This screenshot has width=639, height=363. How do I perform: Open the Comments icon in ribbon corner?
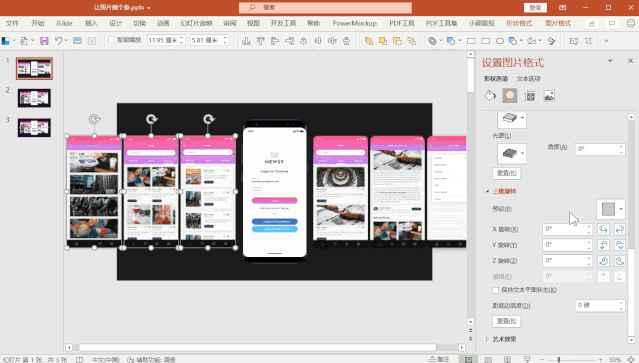[612, 24]
